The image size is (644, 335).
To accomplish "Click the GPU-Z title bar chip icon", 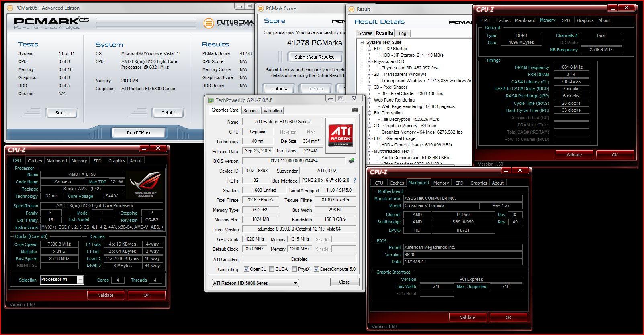I will point(210,100).
